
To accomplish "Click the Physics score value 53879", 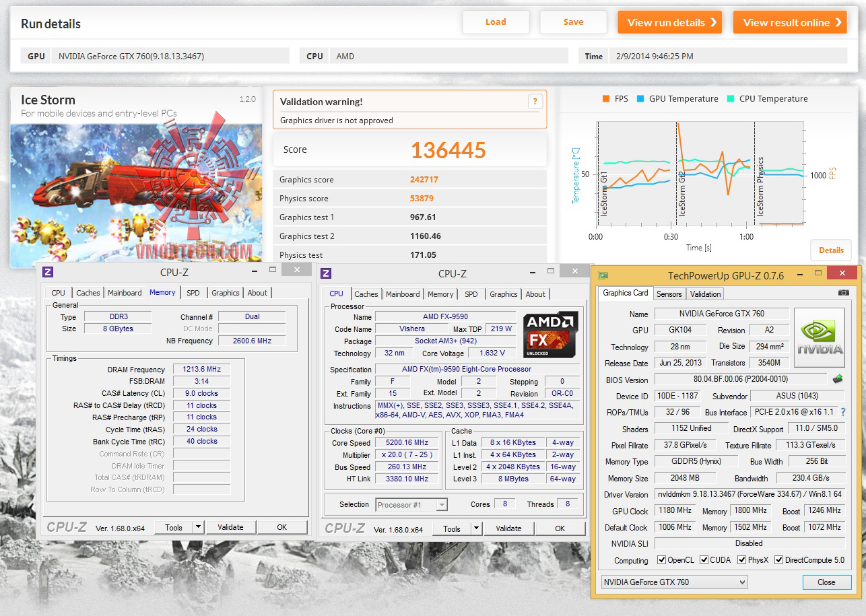I will 422,199.
